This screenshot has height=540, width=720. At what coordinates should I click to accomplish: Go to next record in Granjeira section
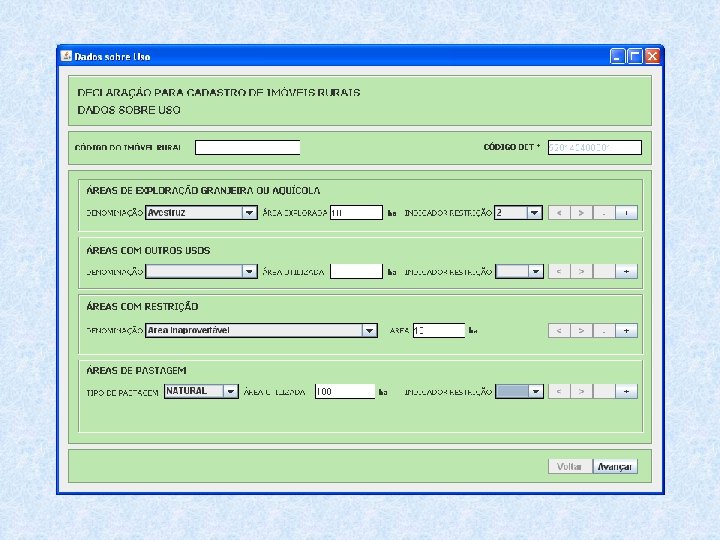click(x=581, y=213)
